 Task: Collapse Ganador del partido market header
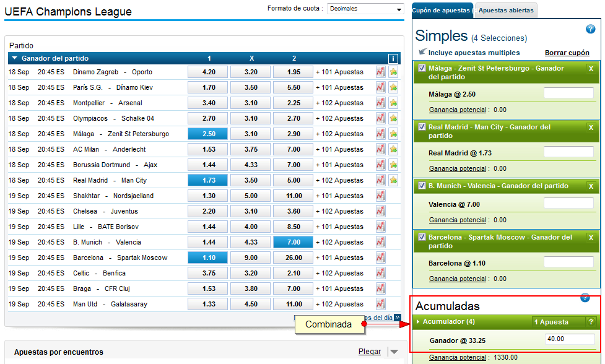coord(15,58)
